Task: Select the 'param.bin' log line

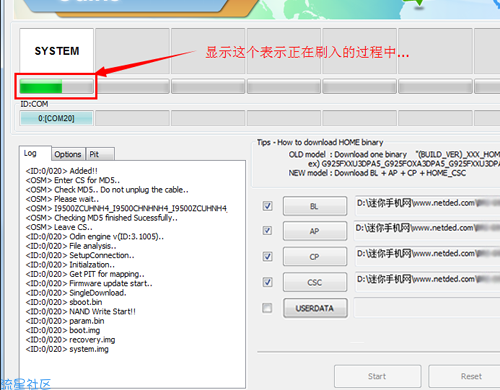Action: pyautogui.click(x=65, y=321)
